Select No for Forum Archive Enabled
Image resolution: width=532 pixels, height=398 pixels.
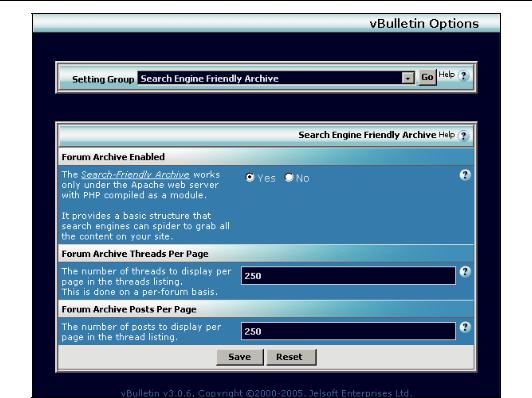coord(289,177)
